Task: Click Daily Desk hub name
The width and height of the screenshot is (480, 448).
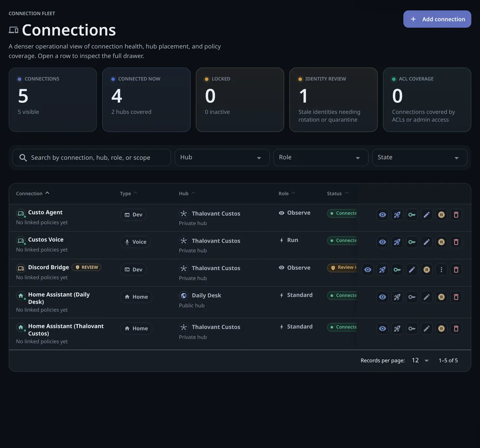Action: (x=206, y=295)
